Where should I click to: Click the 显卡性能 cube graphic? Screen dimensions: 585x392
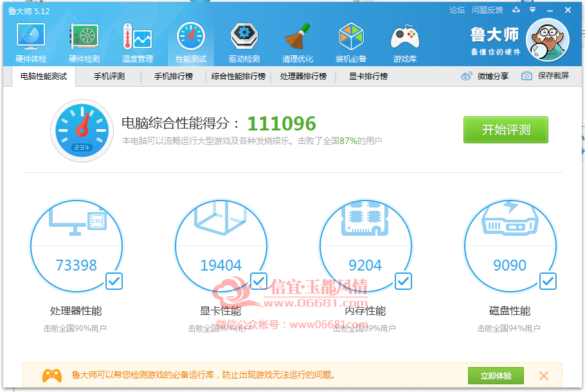coord(220,218)
